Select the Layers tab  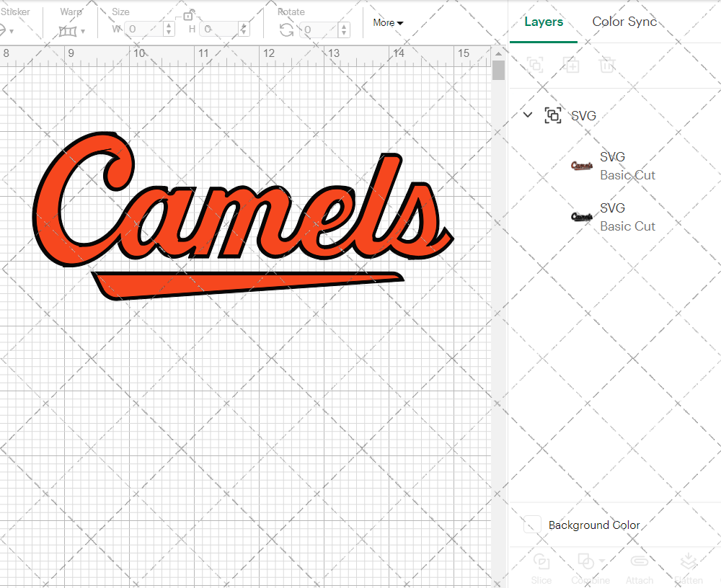(544, 22)
